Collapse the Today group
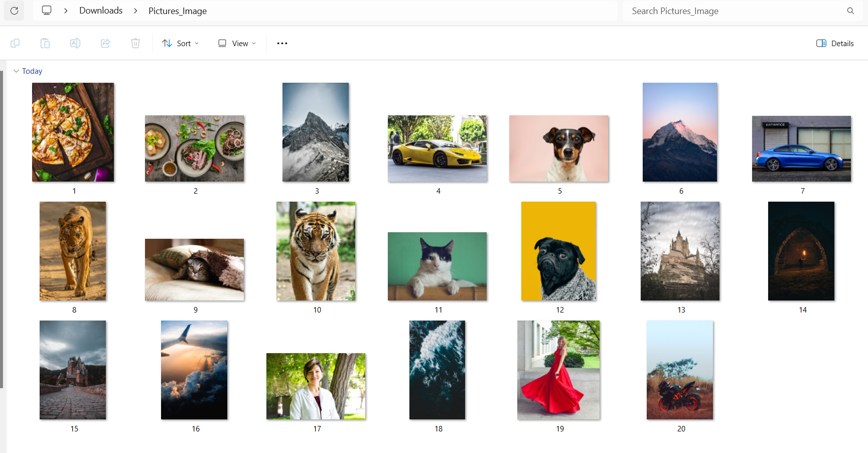868x453 pixels. tap(17, 71)
